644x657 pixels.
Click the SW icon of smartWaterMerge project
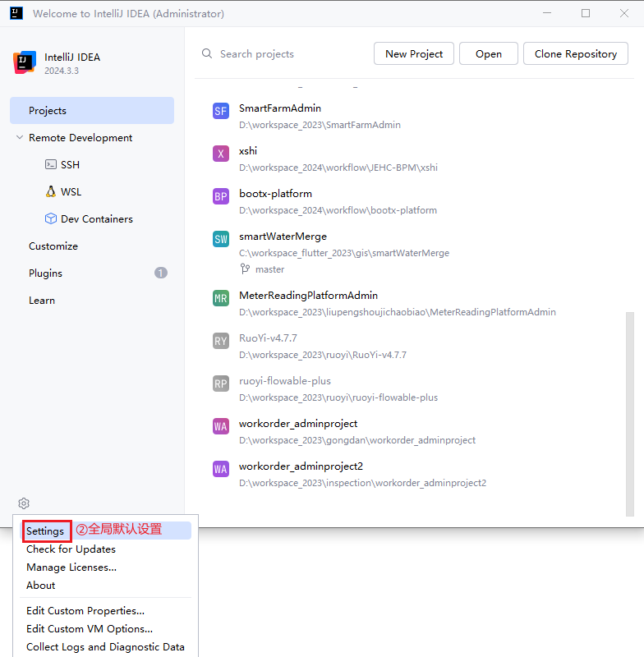point(221,239)
